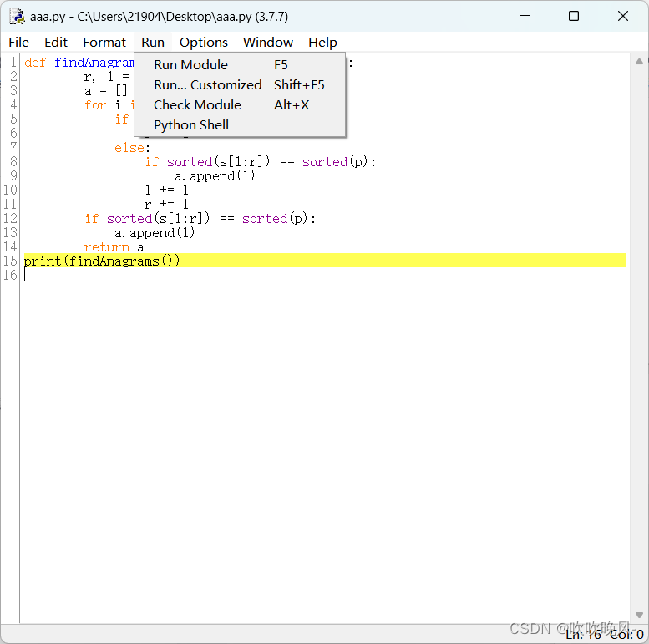The height and width of the screenshot is (644, 649).
Task: Click the 'l += 1' statement on line 10
Action: pos(166,190)
